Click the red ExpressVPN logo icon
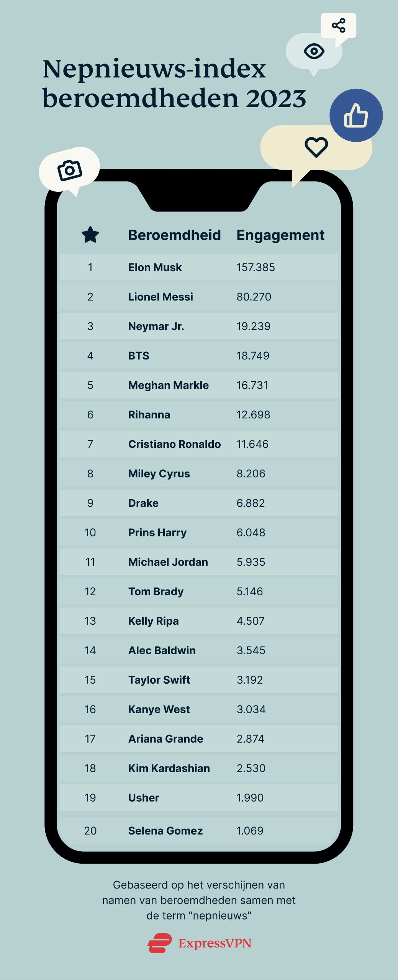Screen dimensions: 398x980 [160, 943]
